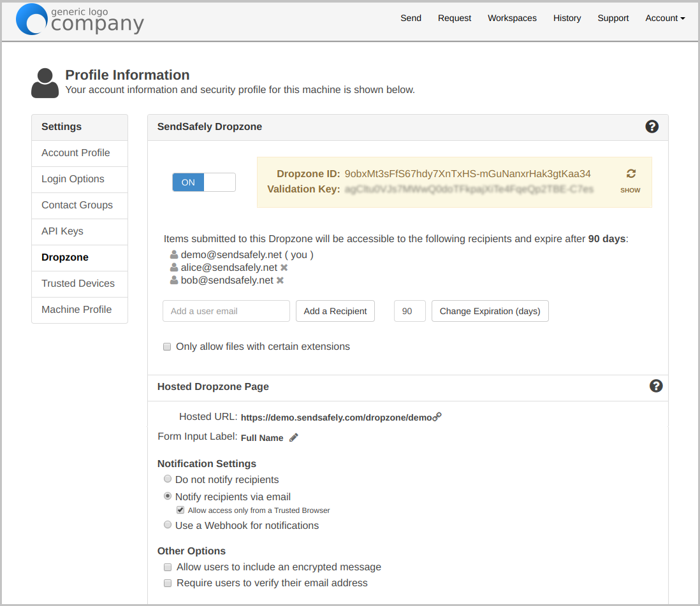
Task: Check Require users to verify email address
Action: (x=168, y=583)
